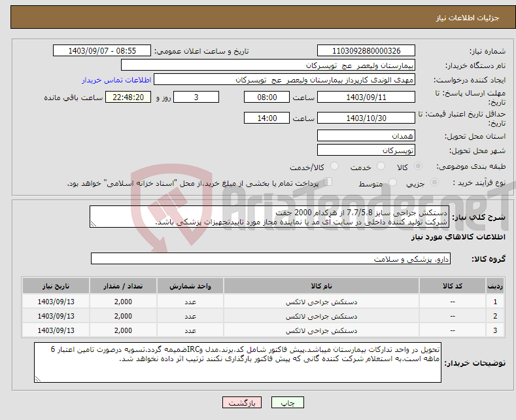Click the delivery province field همدان

point(366,135)
